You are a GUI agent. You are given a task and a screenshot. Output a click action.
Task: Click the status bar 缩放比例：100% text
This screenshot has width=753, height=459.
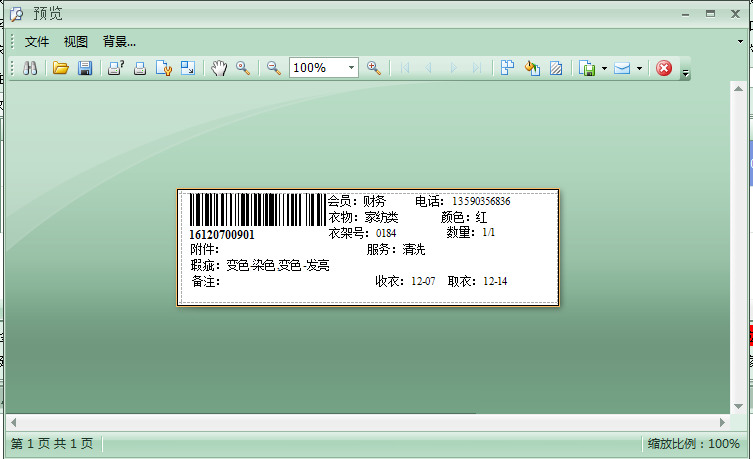tap(693, 443)
